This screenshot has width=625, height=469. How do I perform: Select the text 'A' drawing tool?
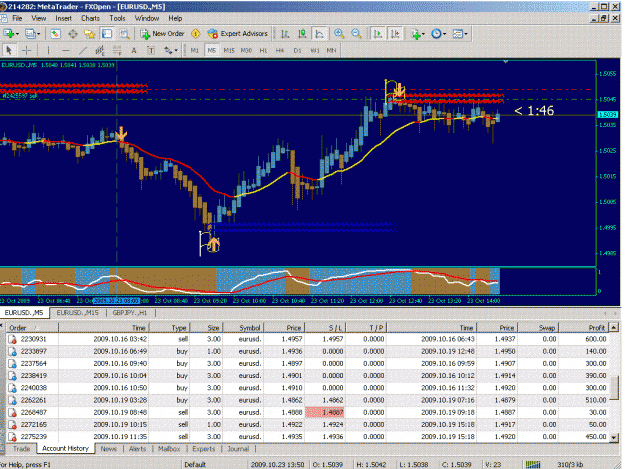tap(134, 50)
